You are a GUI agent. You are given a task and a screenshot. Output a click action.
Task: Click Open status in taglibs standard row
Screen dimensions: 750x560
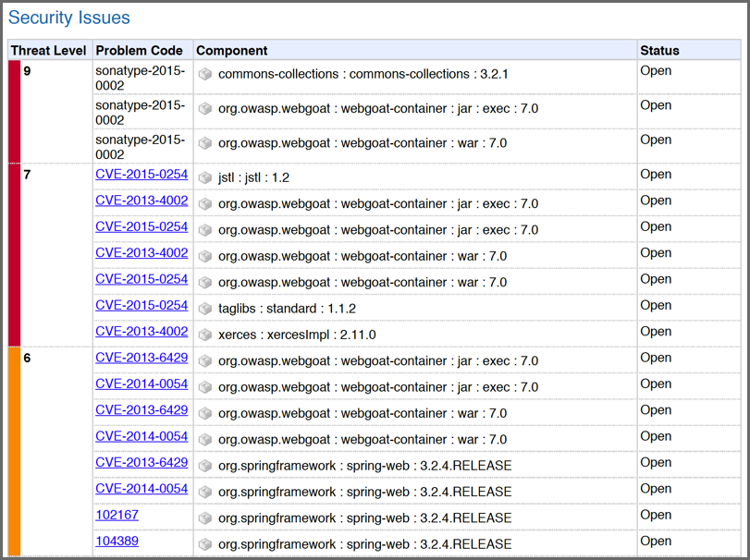(x=656, y=306)
